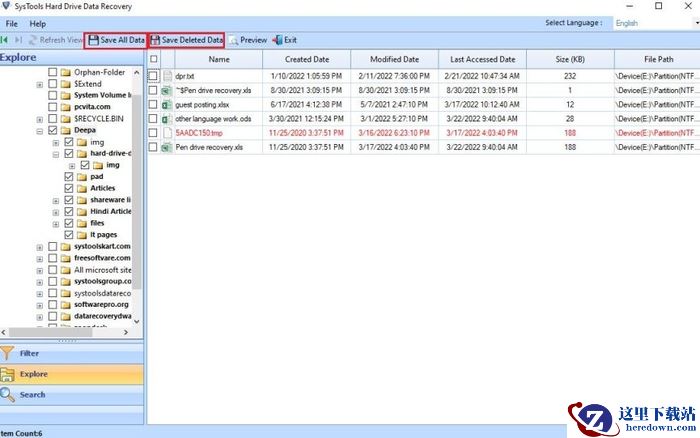This screenshot has height=438, width=700.
Task: Click the Filter funnel icon
Action: click(x=7, y=353)
